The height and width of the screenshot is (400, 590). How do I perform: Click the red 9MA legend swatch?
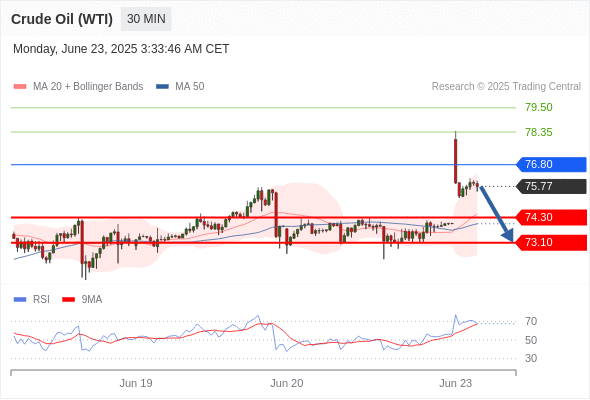coord(68,300)
